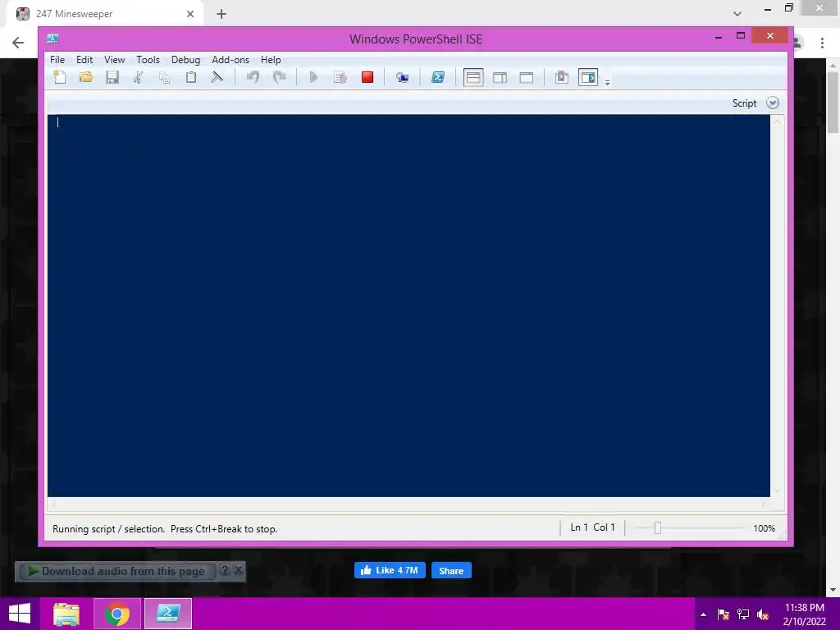
Task: Open the Help menu
Action: point(271,59)
